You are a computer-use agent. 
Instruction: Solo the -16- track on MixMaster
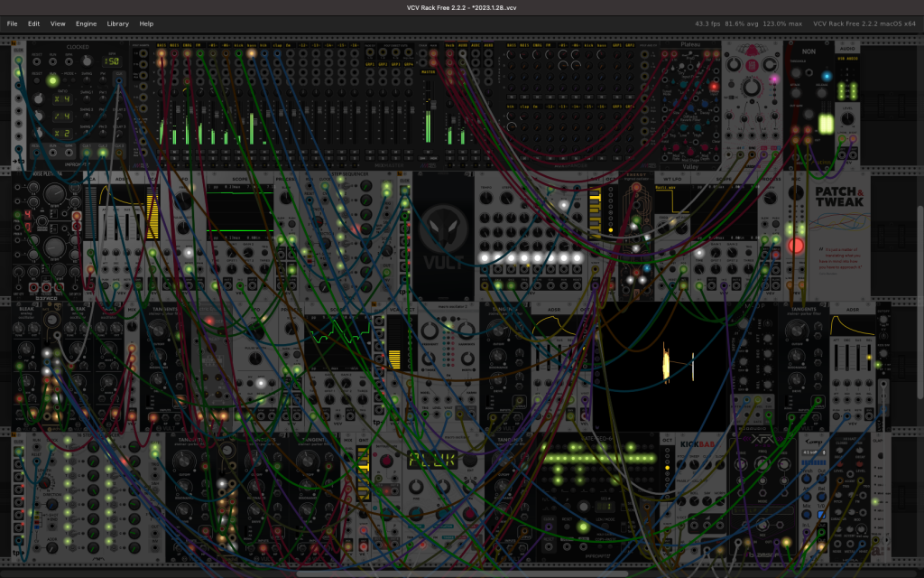[355, 158]
